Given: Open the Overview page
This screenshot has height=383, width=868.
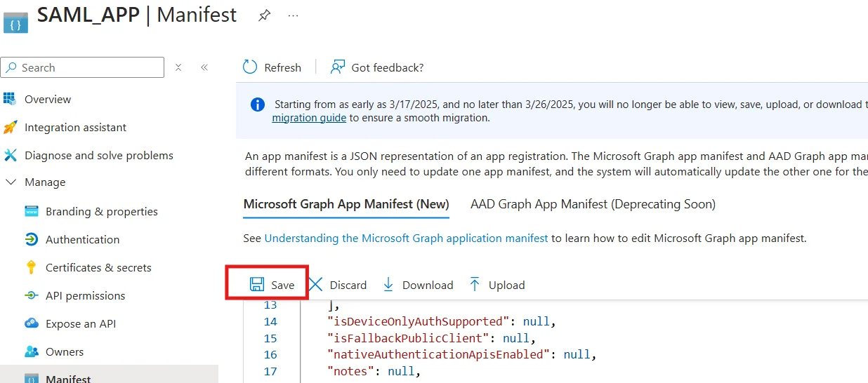Looking at the screenshot, I should (47, 99).
